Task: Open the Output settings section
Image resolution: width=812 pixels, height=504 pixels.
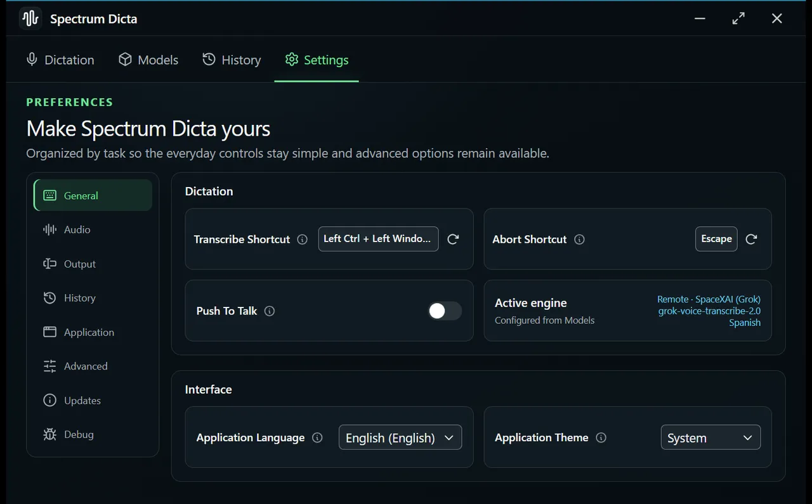Action: [93, 264]
